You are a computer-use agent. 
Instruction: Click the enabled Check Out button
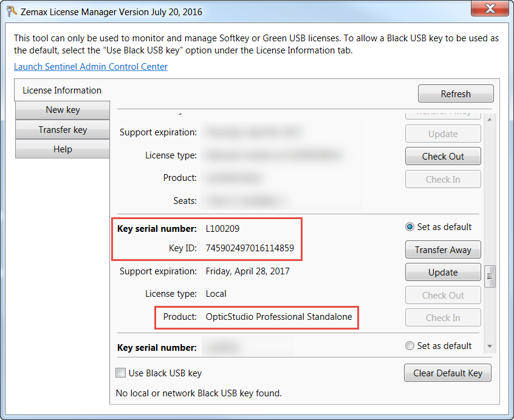443,156
